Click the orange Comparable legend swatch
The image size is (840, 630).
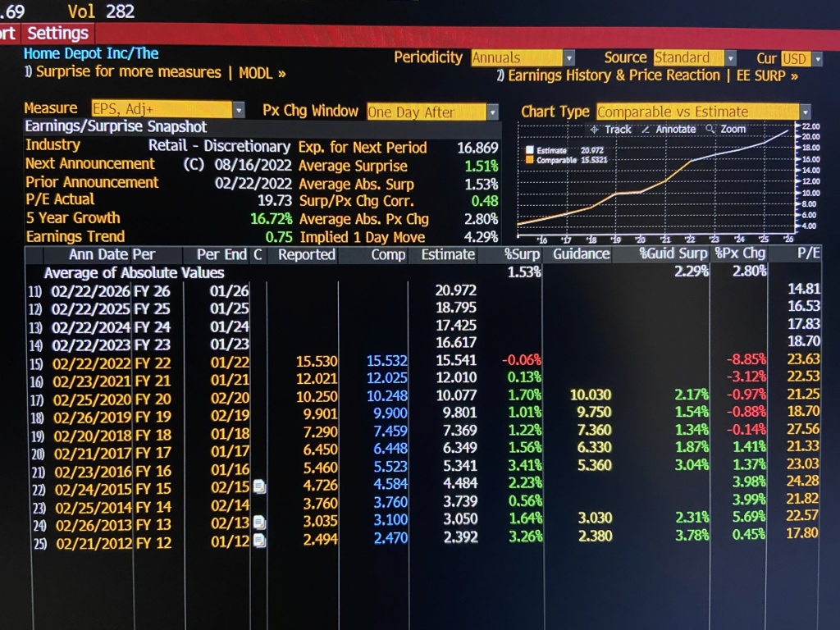(x=530, y=160)
